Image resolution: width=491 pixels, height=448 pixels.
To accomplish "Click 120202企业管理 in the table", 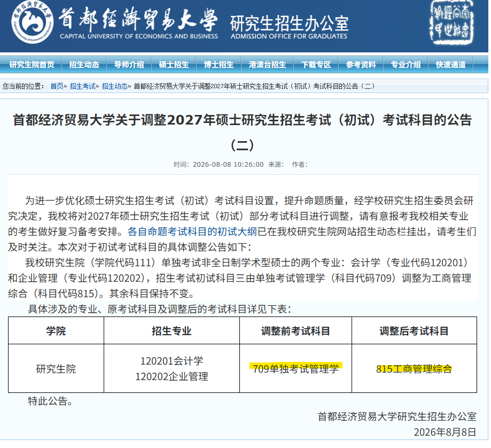I will pyautogui.click(x=172, y=376).
